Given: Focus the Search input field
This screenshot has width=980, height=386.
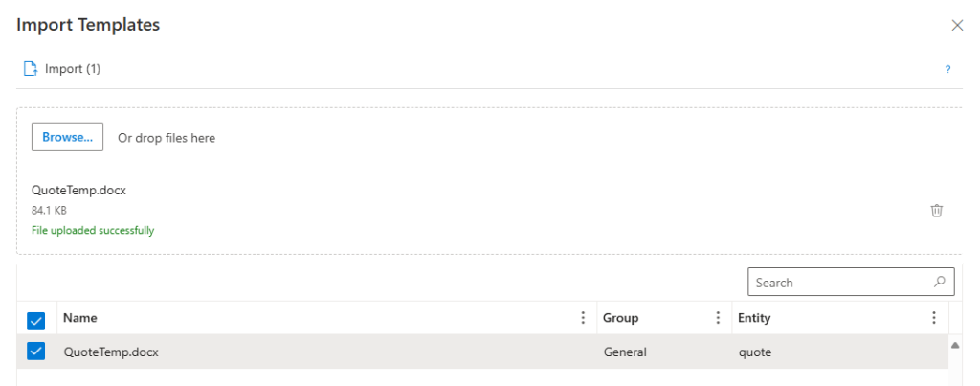Looking at the screenshot, I should [x=837, y=283].
